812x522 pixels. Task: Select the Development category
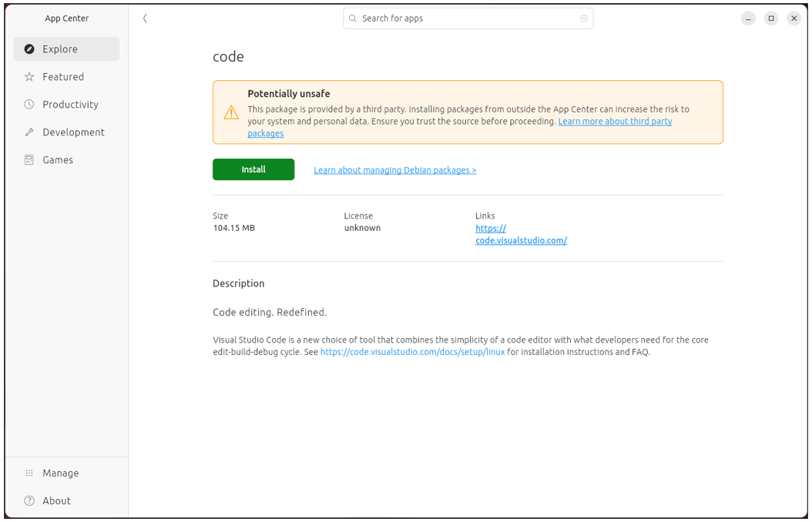(67, 132)
